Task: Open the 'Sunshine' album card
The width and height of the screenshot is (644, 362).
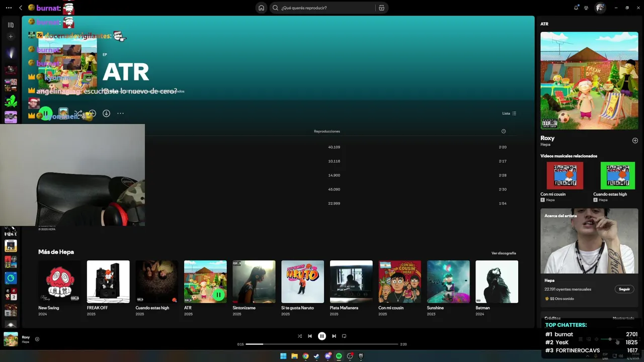Action: [448, 288]
